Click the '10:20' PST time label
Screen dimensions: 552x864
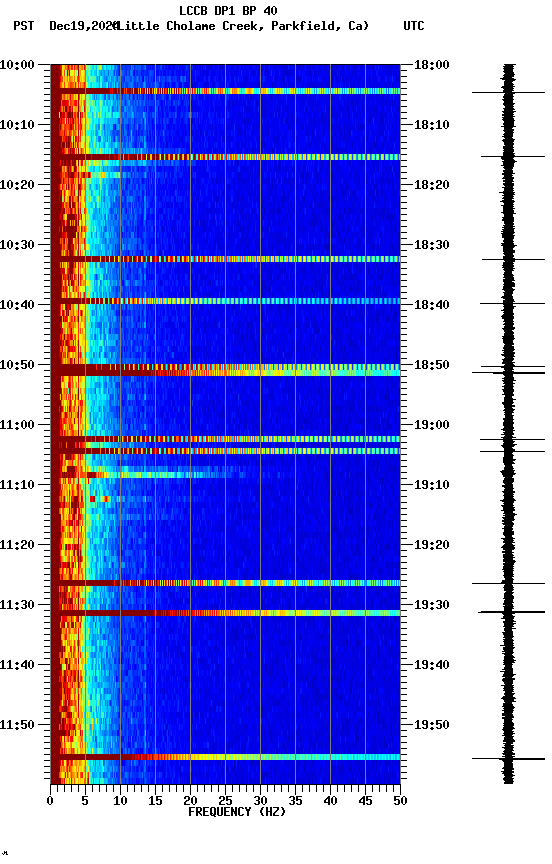(17, 185)
